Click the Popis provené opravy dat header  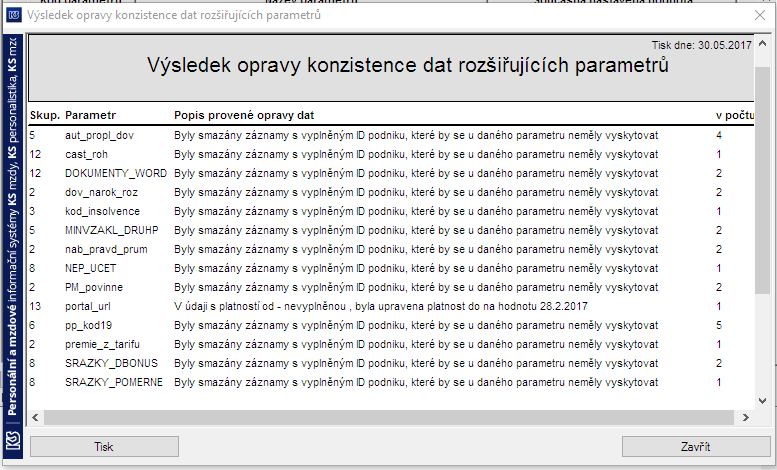click(x=244, y=115)
